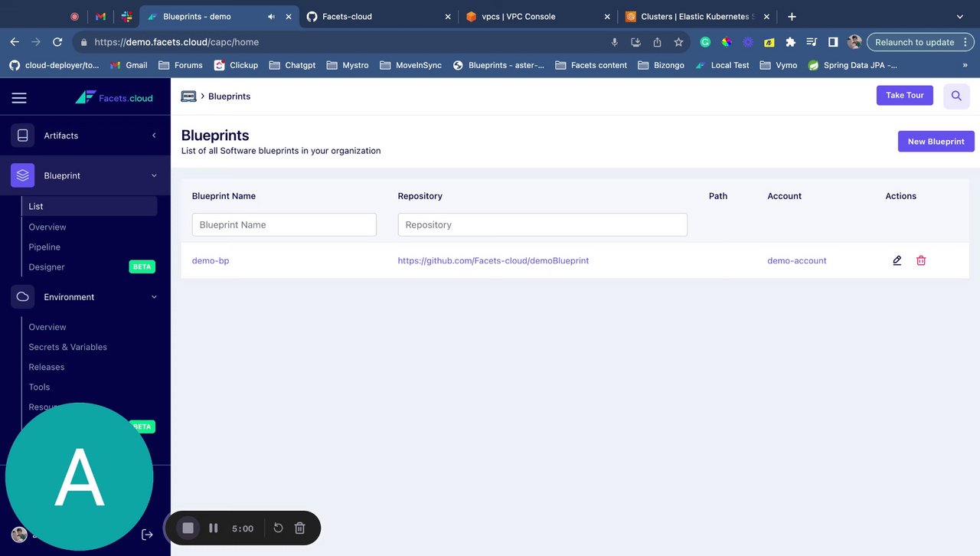Open Chrome three-dot menu
Image resolution: width=980 pixels, height=556 pixels.
click(966, 42)
